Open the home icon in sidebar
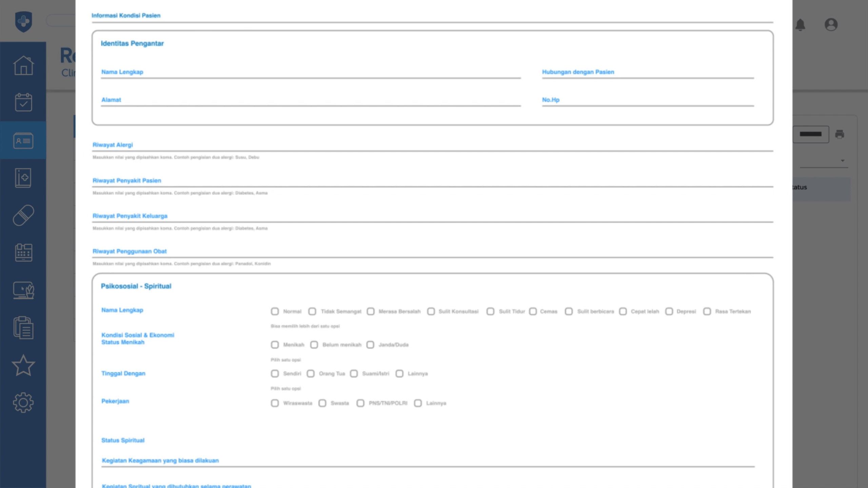 click(x=23, y=65)
